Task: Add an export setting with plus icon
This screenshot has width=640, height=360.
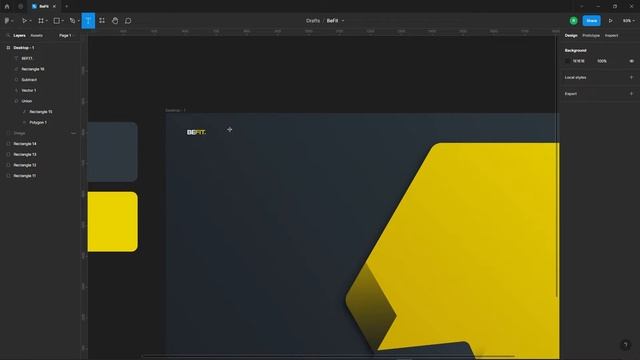Action: pos(631,93)
